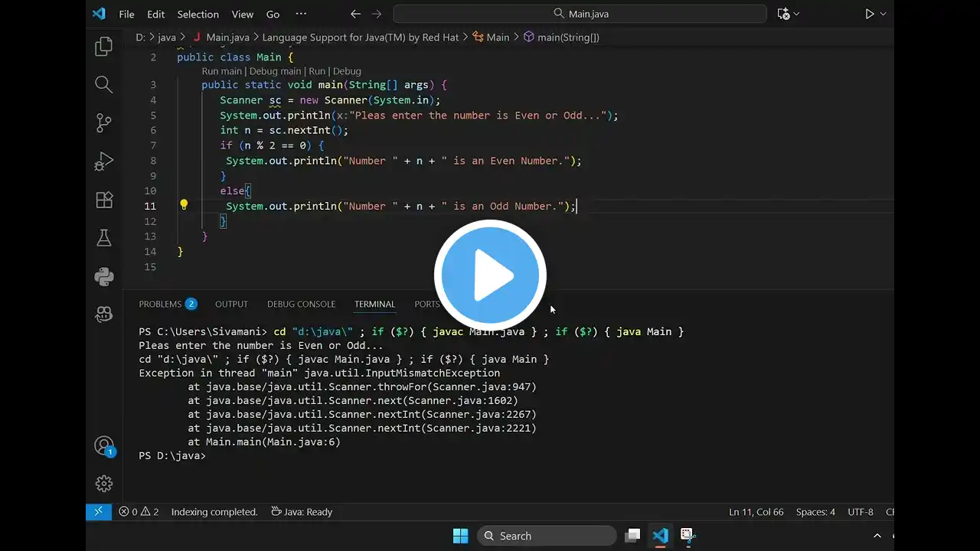Open the Manage gear settings icon
The image size is (980, 551).
point(104,484)
